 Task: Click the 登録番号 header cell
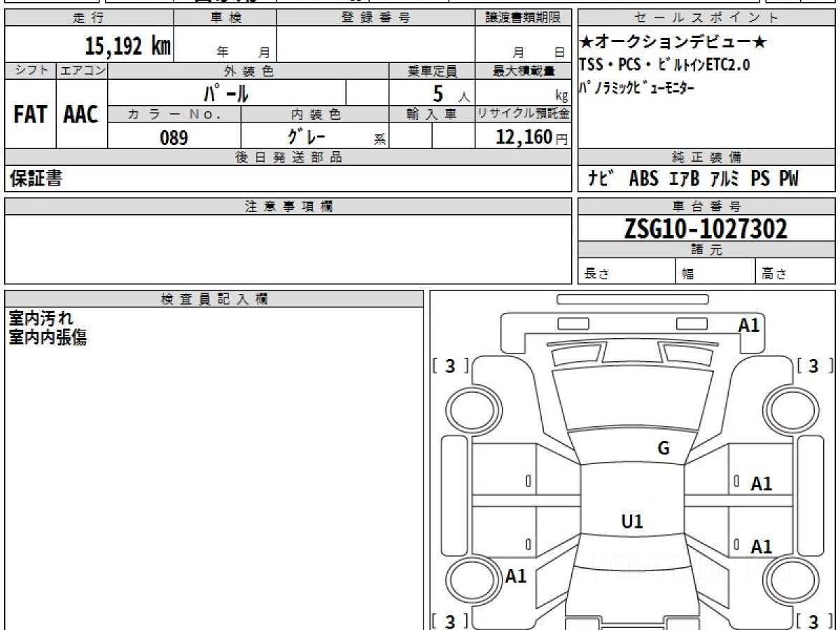(x=376, y=18)
